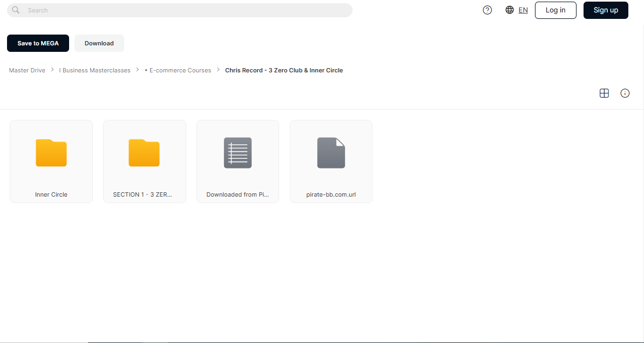Click the Inner Circle folder name
The width and height of the screenshot is (644, 343).
(51, 194)
